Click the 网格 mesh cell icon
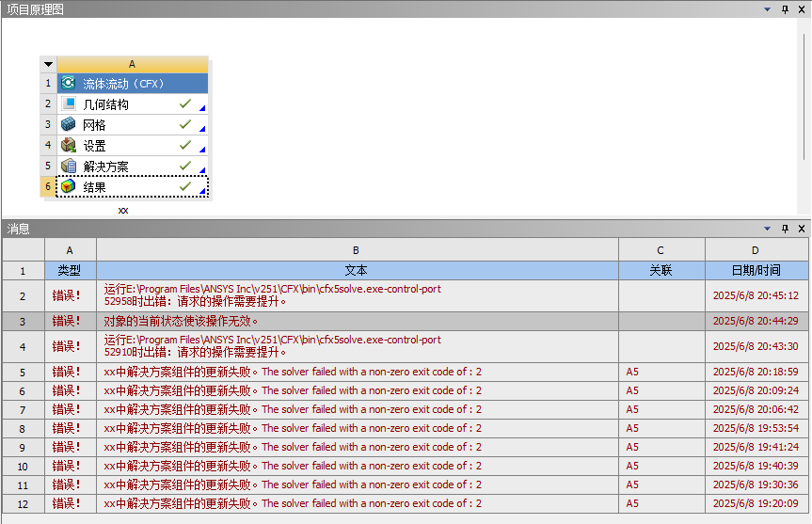This screenshot has height=524, width=812. tap(69, 125)
